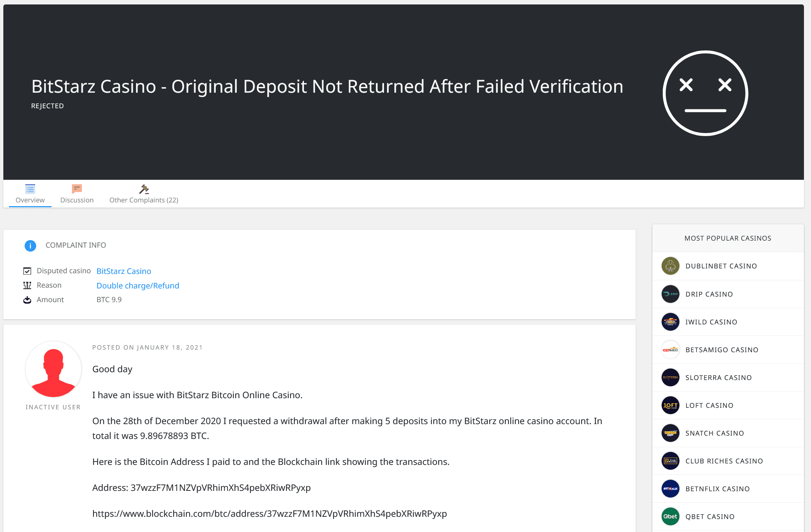Click the Discussion chat bubble icon
The height and width of the screenshot is (532, 811).
coord(77,189)
